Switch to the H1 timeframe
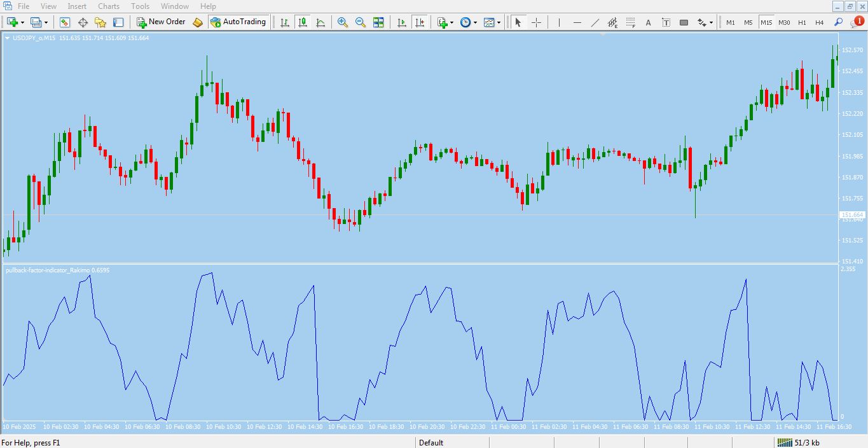Image resolution: width=868 pixels, height=448 pixels. point(802,22)
